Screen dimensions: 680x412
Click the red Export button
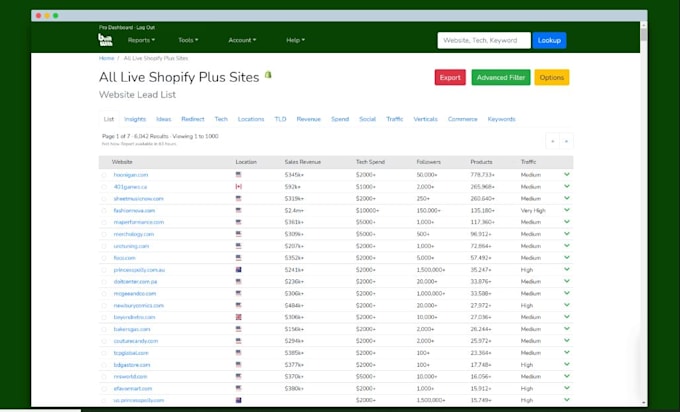(450, 78)
